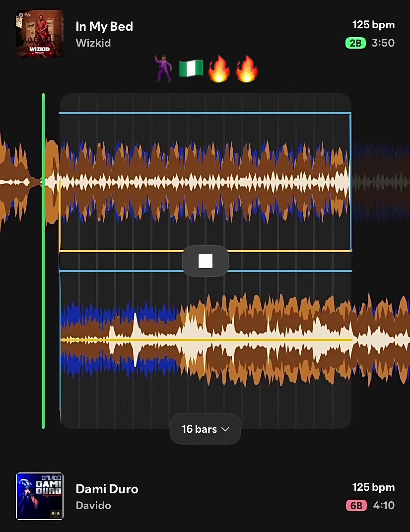Stop playback with the square stop button
The image size is (410, 532).
pyautogui.click(x=205, y=261)
